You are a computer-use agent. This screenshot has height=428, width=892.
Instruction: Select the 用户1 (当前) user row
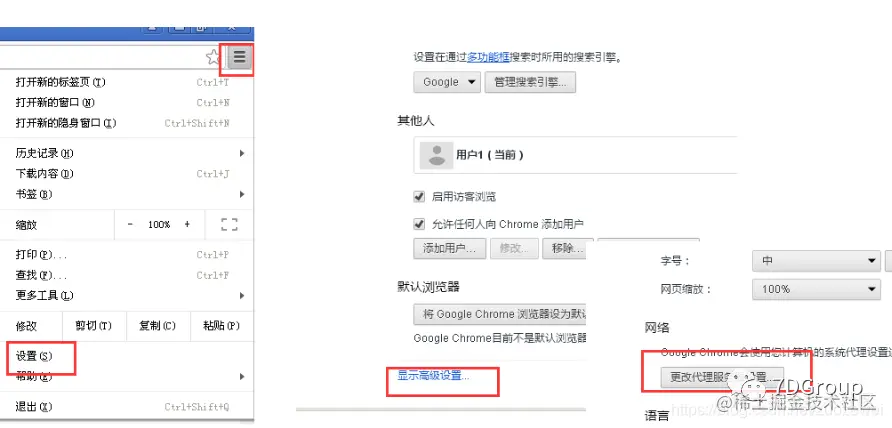576,155
